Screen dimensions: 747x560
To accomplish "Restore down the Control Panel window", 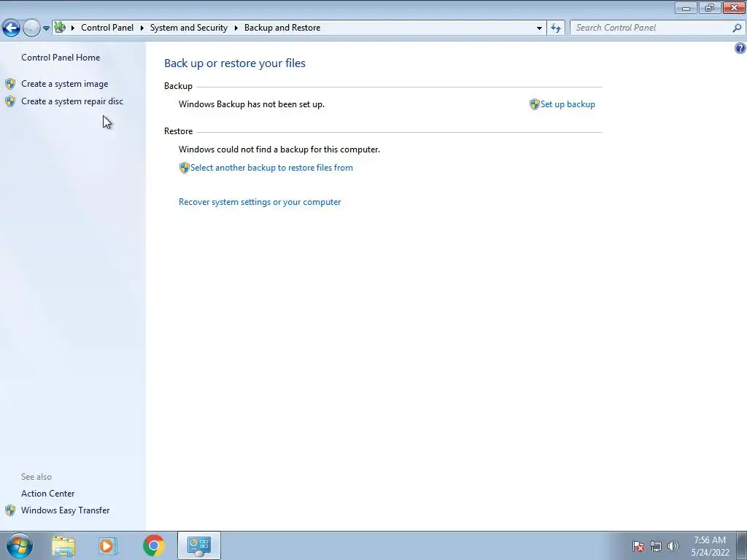I will tap(710, 7).
